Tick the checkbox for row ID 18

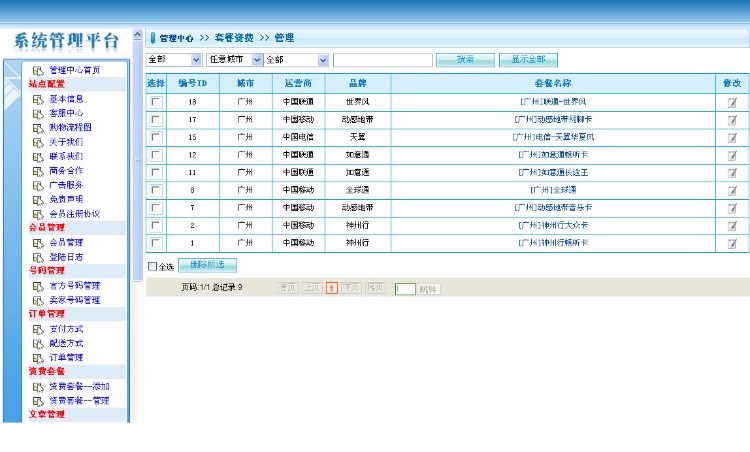pos(156,102)
